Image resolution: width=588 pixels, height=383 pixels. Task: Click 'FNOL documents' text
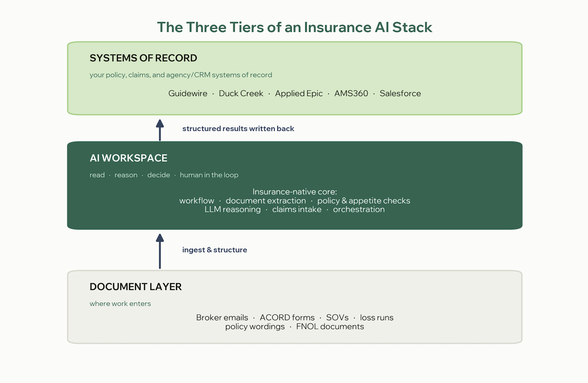tap(330, 327)
